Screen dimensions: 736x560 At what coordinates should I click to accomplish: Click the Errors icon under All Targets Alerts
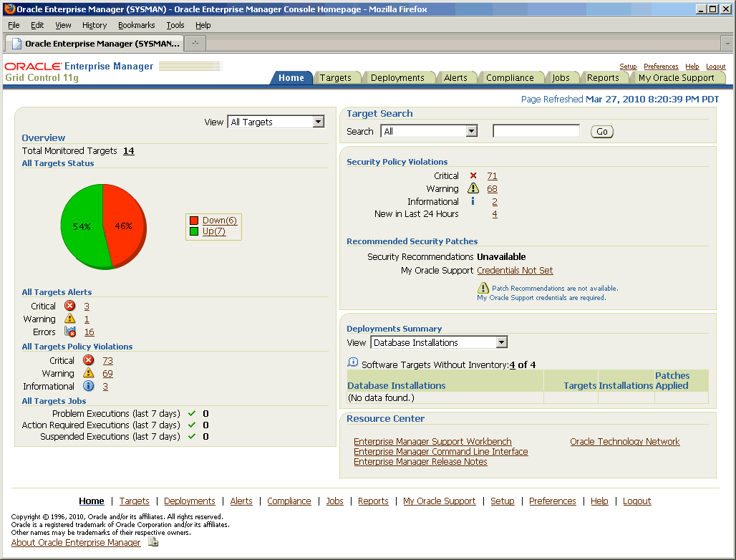pos(70,332)
